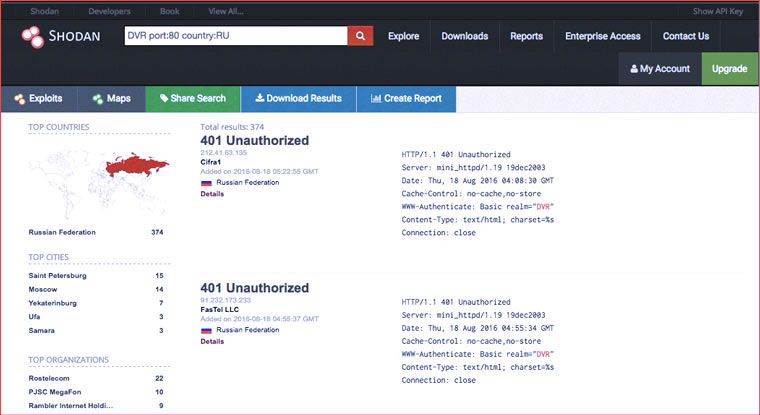
Task: Filter by PJSC MegaFon organization
Action: click(55, 392)
